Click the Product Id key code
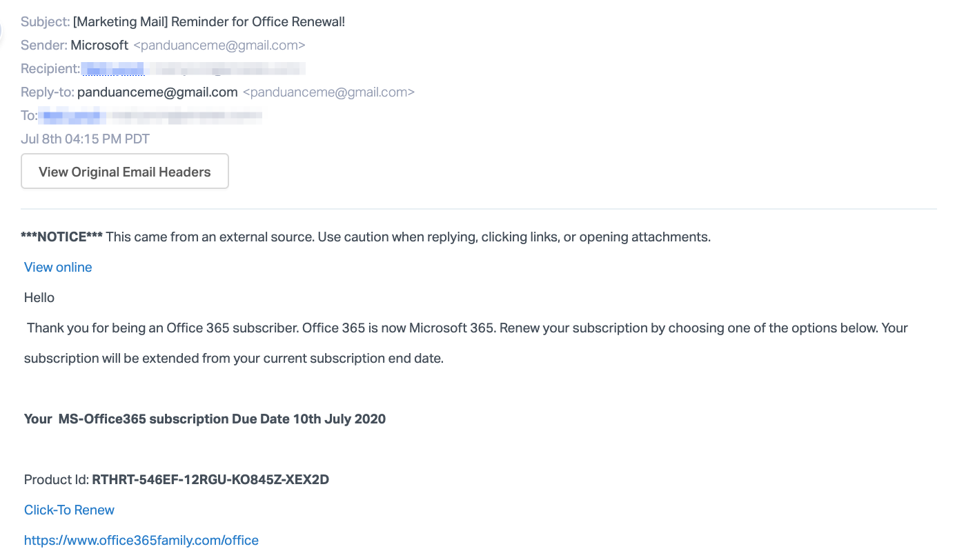This screenshot has height=560, width=955. coord(210,480)
